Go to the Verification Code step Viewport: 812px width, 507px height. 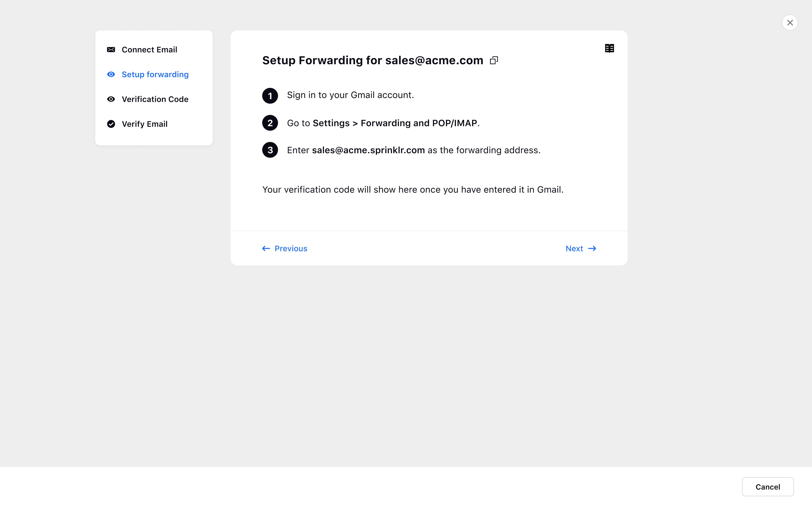click(155, 99)
